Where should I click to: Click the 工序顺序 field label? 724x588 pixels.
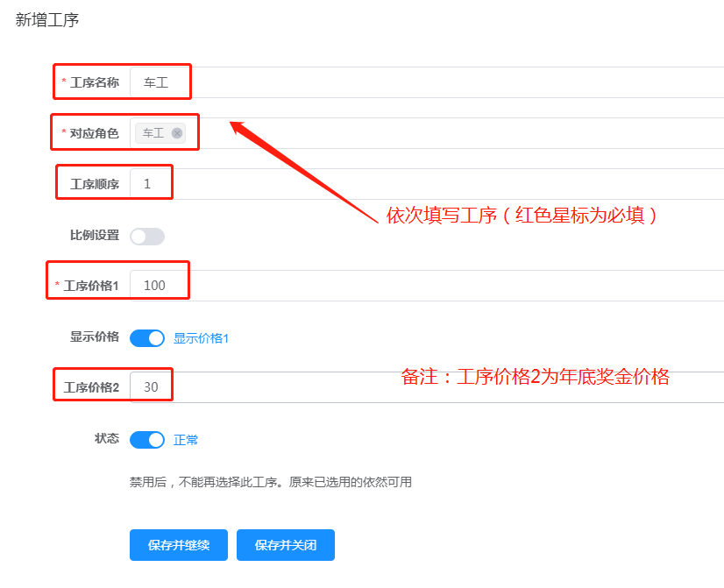[95, 184]
